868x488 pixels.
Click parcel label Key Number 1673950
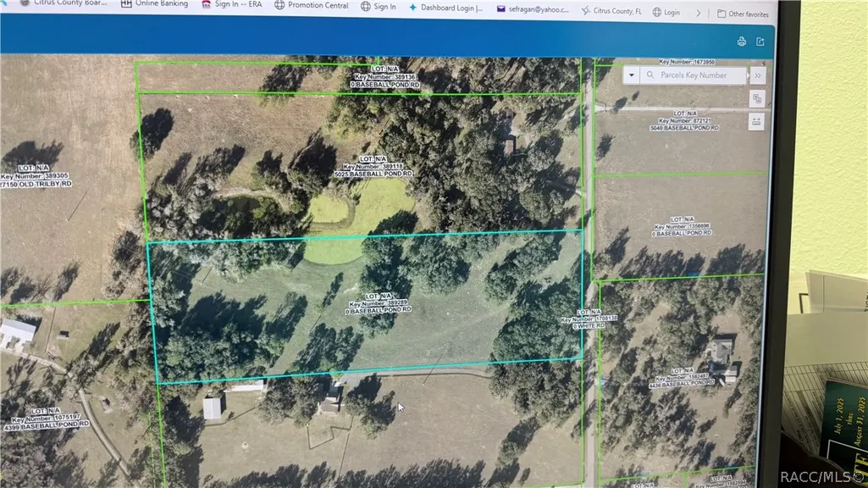(x=687, y=62)
